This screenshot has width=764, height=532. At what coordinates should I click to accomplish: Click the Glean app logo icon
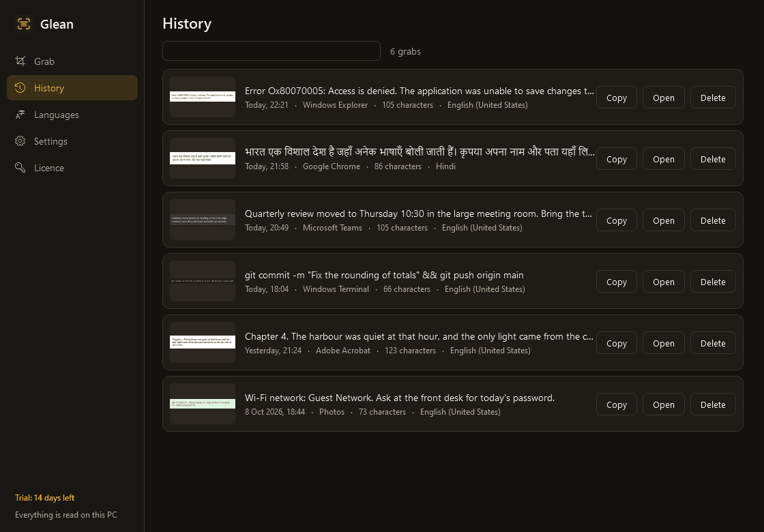click(x=24, y=24)
